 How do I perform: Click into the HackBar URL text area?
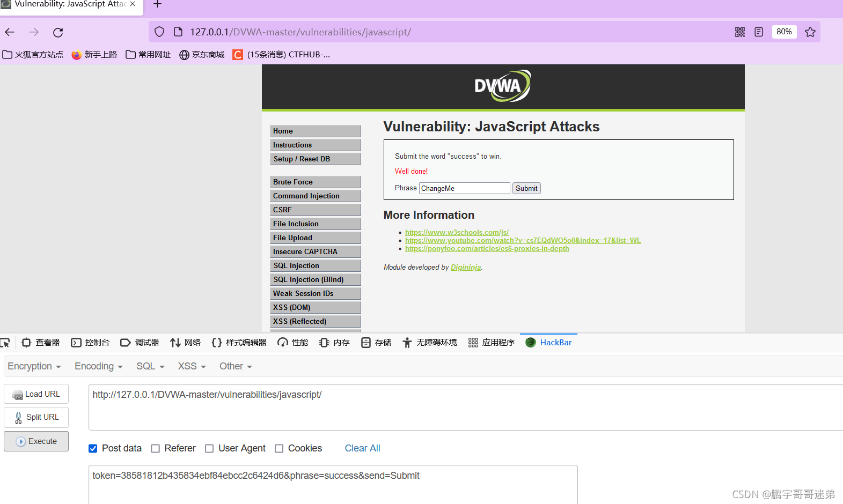(x=466, y=407)
